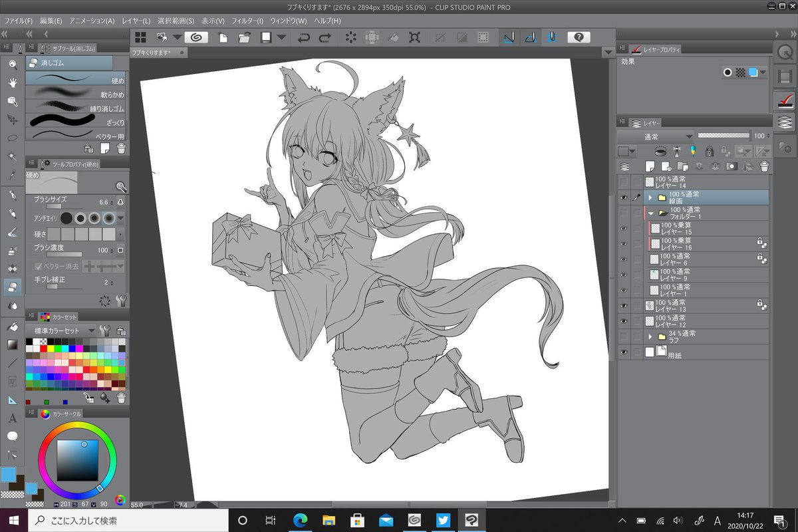
Task: Pick red swatch in color set
Action: point(43,348)
